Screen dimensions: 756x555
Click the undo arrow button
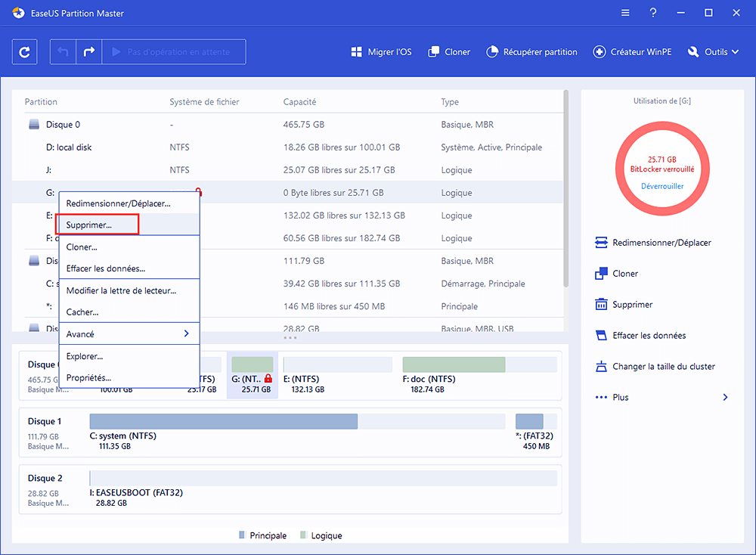coord(64,52)
